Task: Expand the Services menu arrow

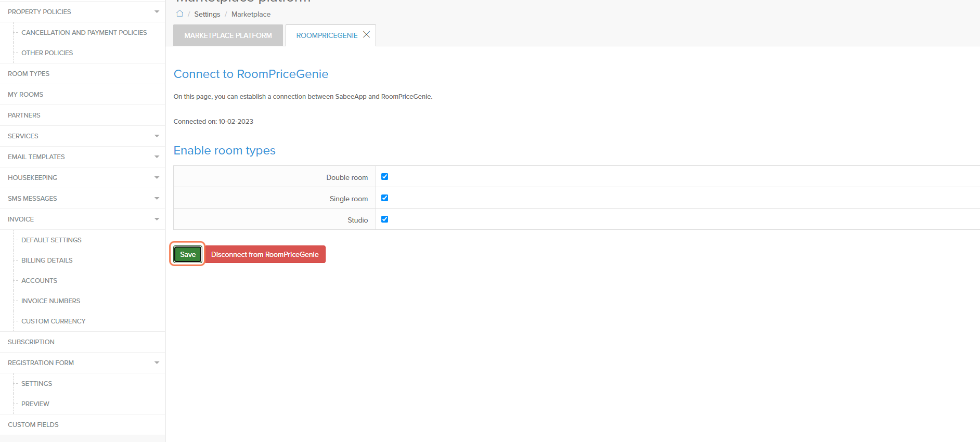Action: click(157, 136)
